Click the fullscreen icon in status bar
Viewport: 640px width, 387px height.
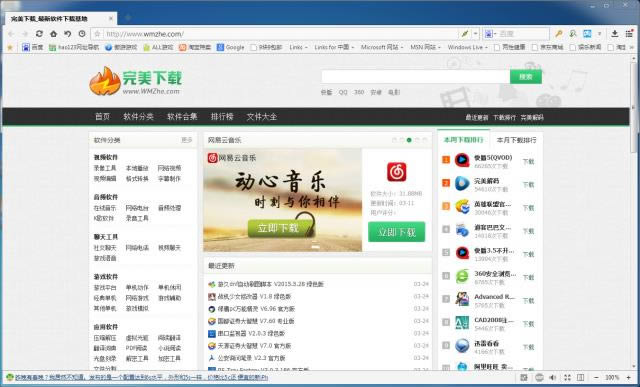click(x=567, y=378)
